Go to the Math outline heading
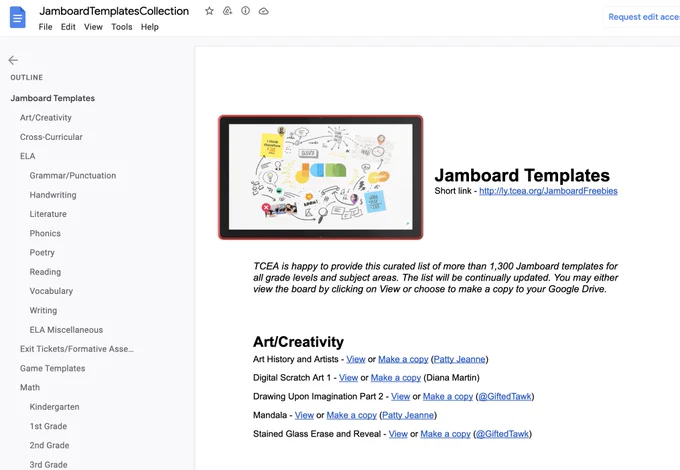680x470 pixels. 30,388
